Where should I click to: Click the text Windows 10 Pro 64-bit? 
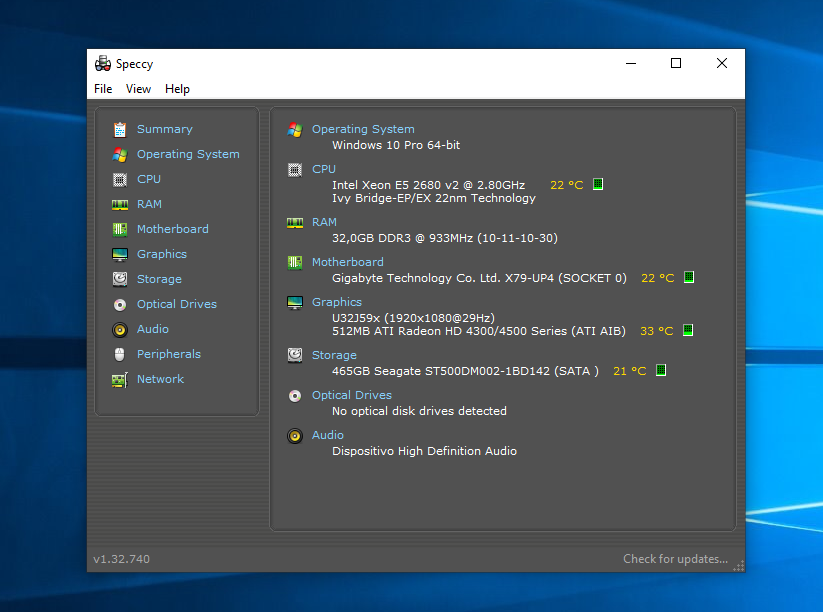[x=396, y=145]
